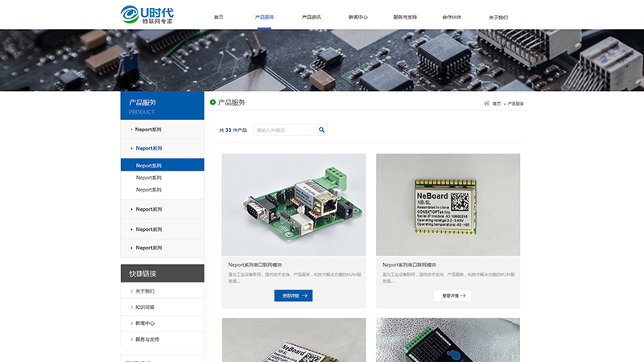
Task: Click the U时代 logo in the header
Action: (x=147, y=14)
